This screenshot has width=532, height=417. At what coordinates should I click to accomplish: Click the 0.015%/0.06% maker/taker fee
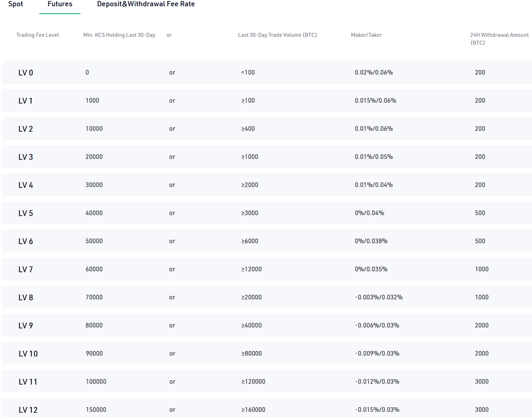[x=376, y=101]
